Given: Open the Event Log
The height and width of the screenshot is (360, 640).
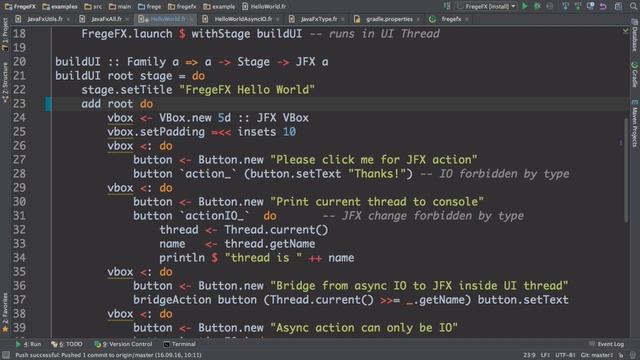Looking at the screenshot, I should 607,344.
